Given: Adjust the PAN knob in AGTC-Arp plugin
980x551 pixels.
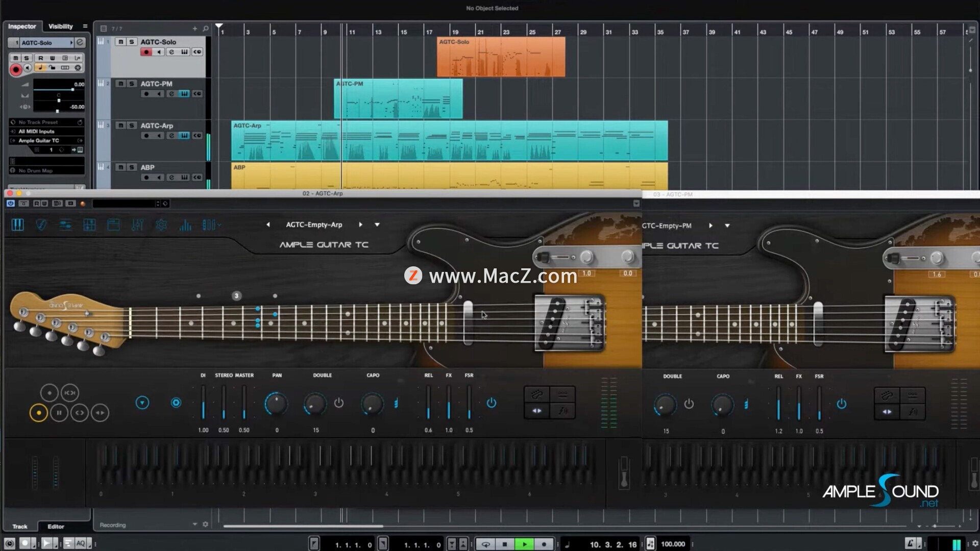Looking at the screenshot, I should point(276,404).
